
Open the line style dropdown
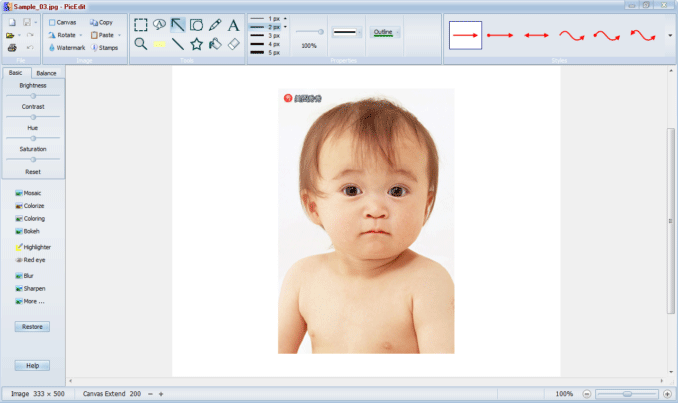pyautogui.click(x=346, y=32)
